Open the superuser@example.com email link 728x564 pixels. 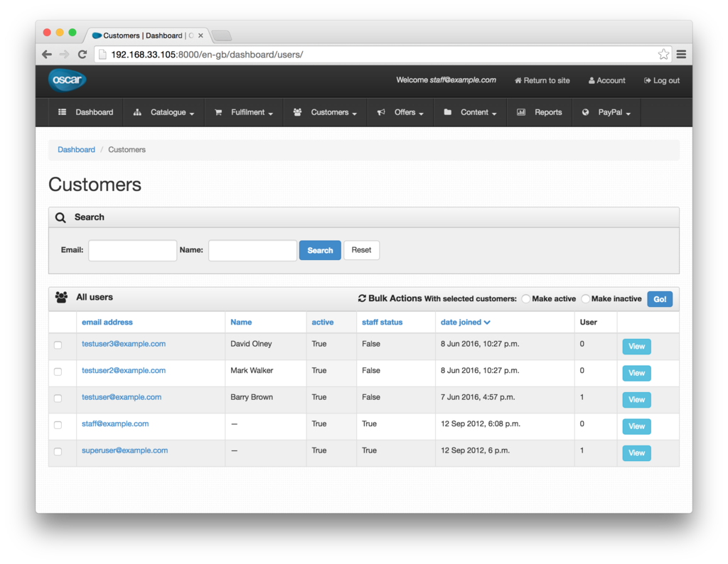(125, 450)
